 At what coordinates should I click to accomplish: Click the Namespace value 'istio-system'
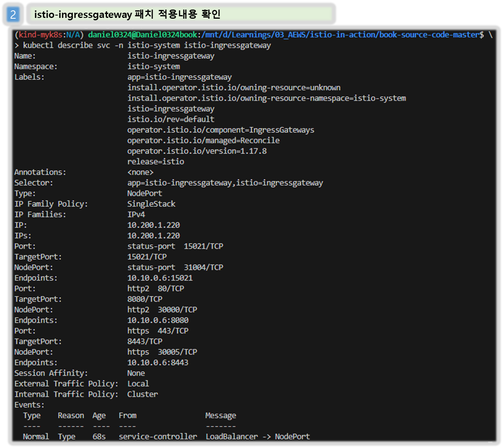pyautogui.click(x=153, y=66)
